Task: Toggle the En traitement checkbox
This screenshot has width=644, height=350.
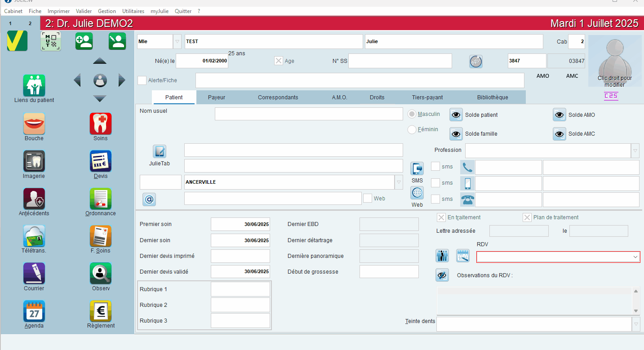Action: (x=441, y=217)
